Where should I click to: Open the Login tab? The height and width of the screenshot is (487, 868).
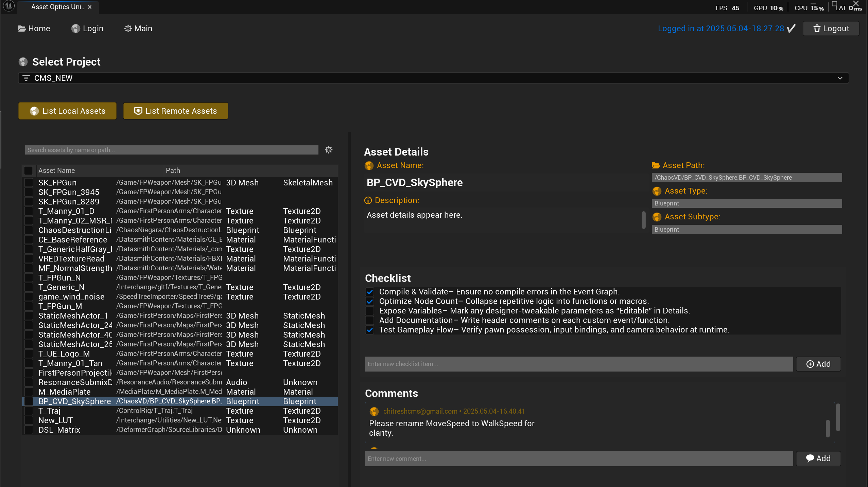pos(87,29)
